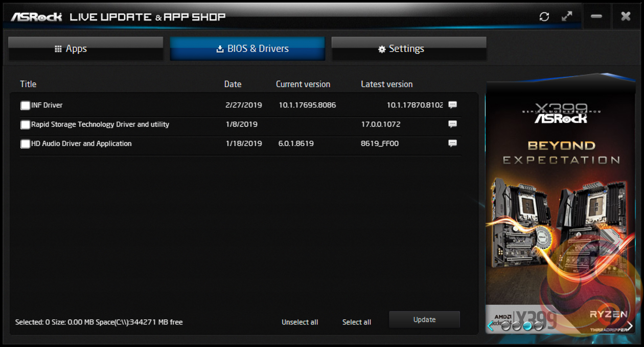Switch to the Apps tab
This screenshot has height=347, width=644.
tap(86, 49)
